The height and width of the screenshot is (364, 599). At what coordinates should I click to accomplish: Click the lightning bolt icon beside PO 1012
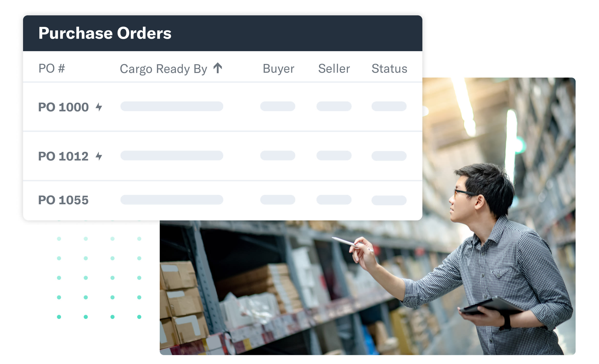click(x=99, y=156)
